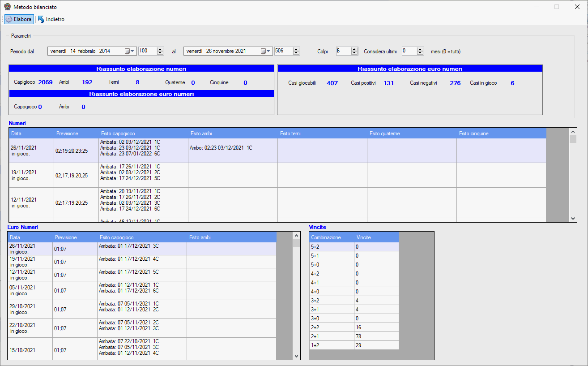Viewport: 588px width, 366px height.
Task: Click the Ambo: 02;23 03/12/2021 cell
Action: coord(233,151)
